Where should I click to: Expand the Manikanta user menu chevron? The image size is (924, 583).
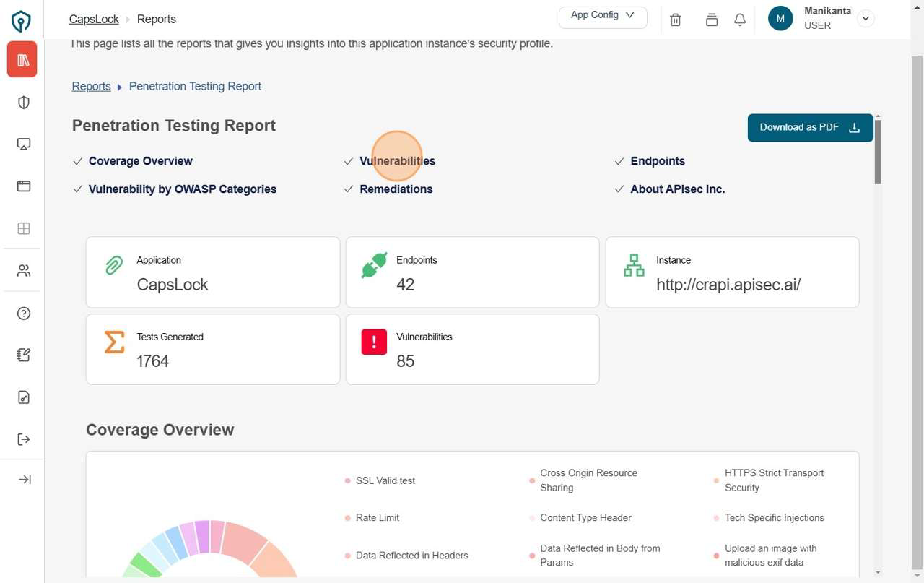click(865, 19)
